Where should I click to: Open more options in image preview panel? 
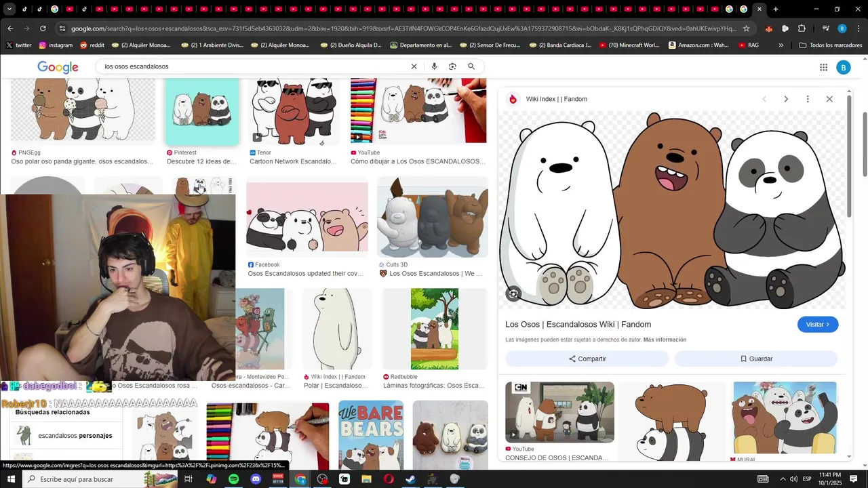pos(808,99)
